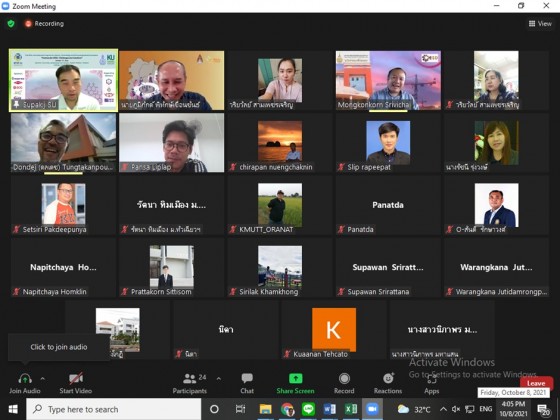Open the LINE app from taskbar
Screen dimensions: 560x420
point(308,409)
